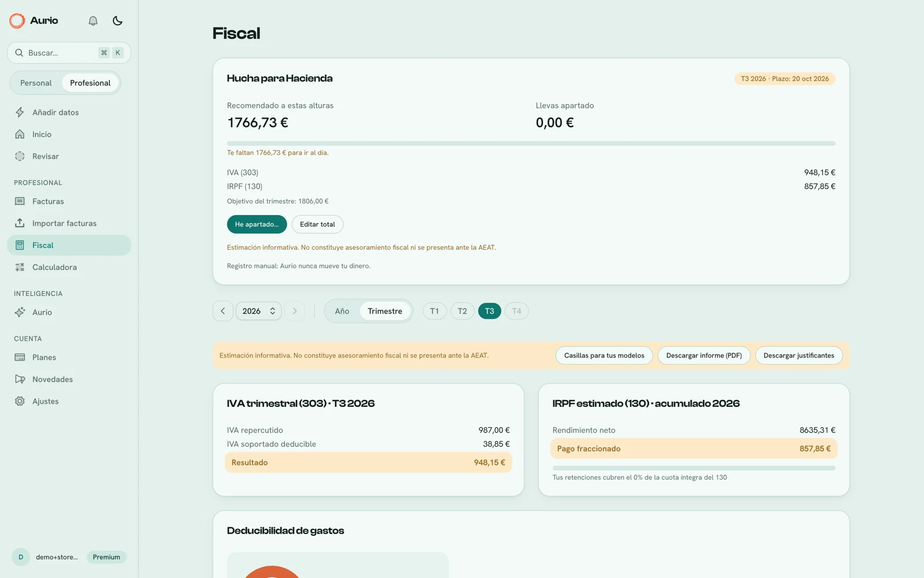
Task: Click the Ajustes gear icon
Action: click(20, 401)
